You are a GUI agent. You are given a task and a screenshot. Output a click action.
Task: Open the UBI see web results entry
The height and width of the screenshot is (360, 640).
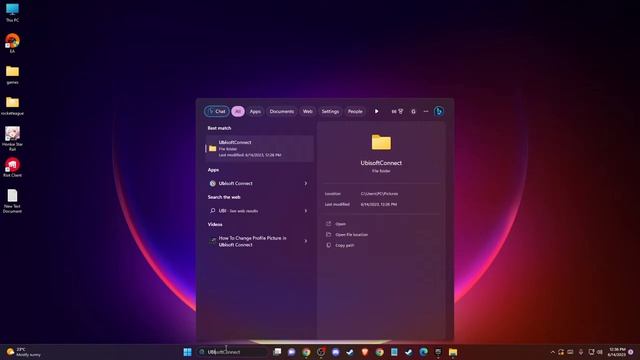tap(254, 211)
